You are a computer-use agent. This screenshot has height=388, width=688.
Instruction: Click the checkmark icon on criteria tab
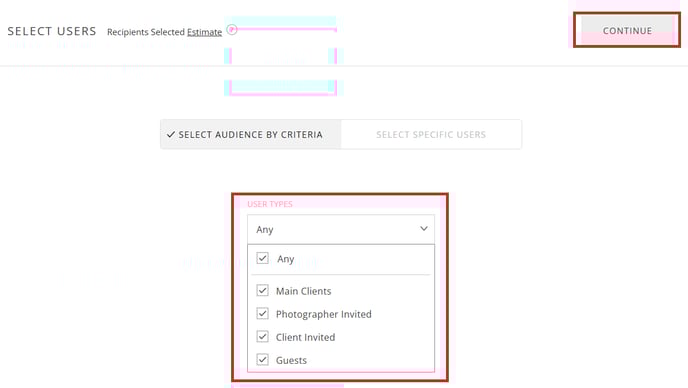point(171,135)
